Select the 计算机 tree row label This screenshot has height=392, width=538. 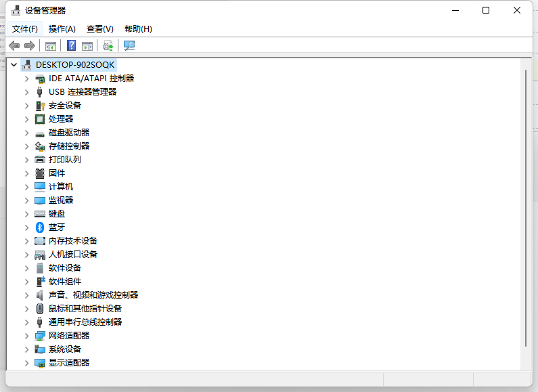tap(61, 187)
